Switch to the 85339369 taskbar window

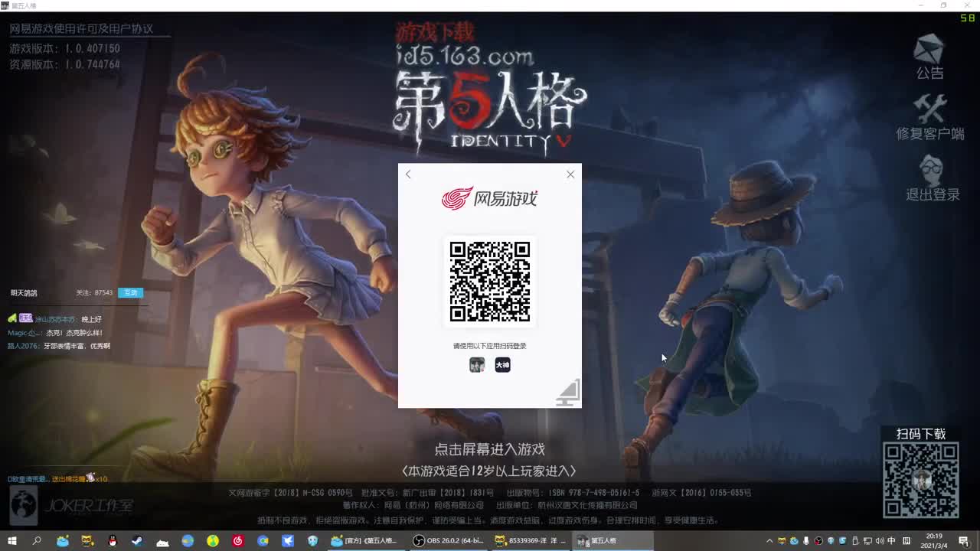(x=531, y=540)
